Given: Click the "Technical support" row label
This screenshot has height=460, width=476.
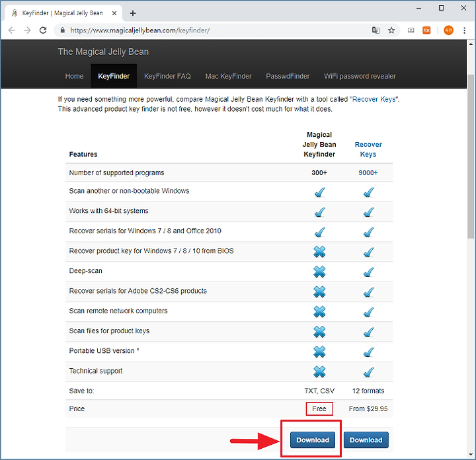Looking at the screenshot, I should click(96, 371).
